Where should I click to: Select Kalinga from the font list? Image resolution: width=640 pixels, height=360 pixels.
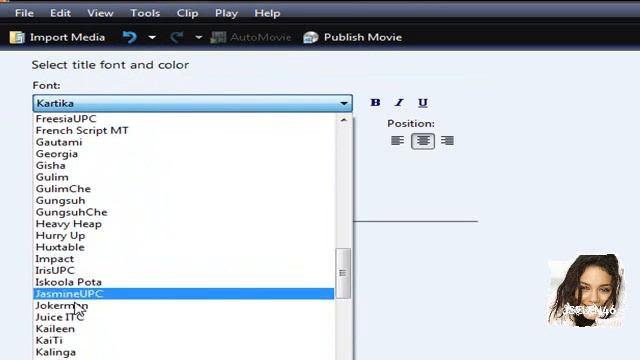pyautogui.click(x=183, y=352)
